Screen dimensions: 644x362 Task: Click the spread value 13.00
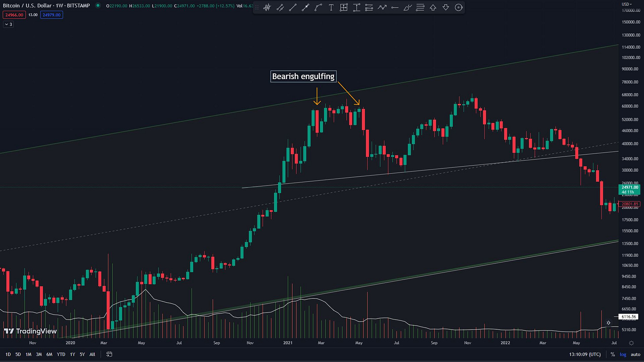pyautogui.click(x=33, y=15)
